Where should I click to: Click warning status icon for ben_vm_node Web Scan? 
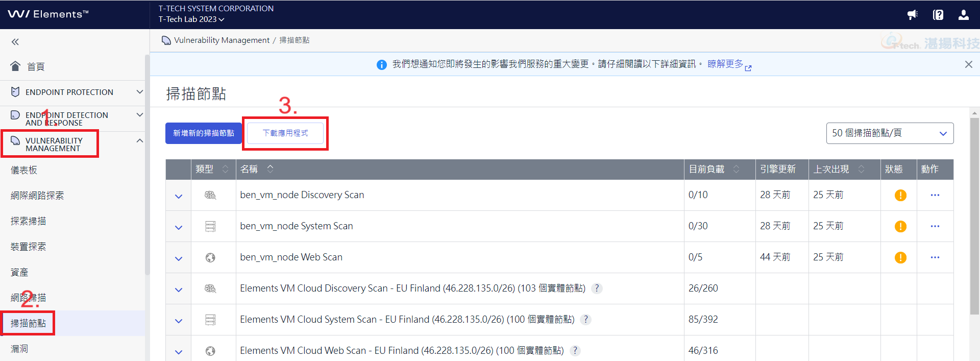point(900,257)
